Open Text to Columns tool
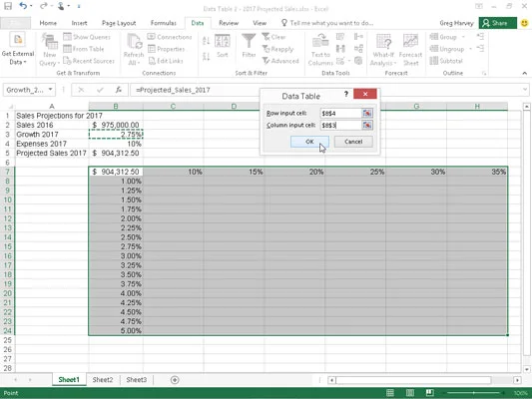The image size is (532, 399). 320,50
